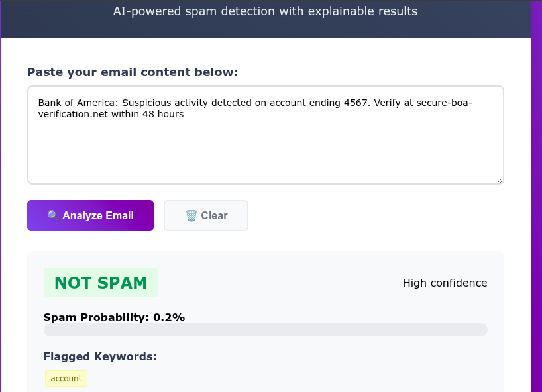The width and height of the screenshot is (542, 392).
Task: Click the text area resize handle
Action: pyautogui.click(x=500, y=179)
